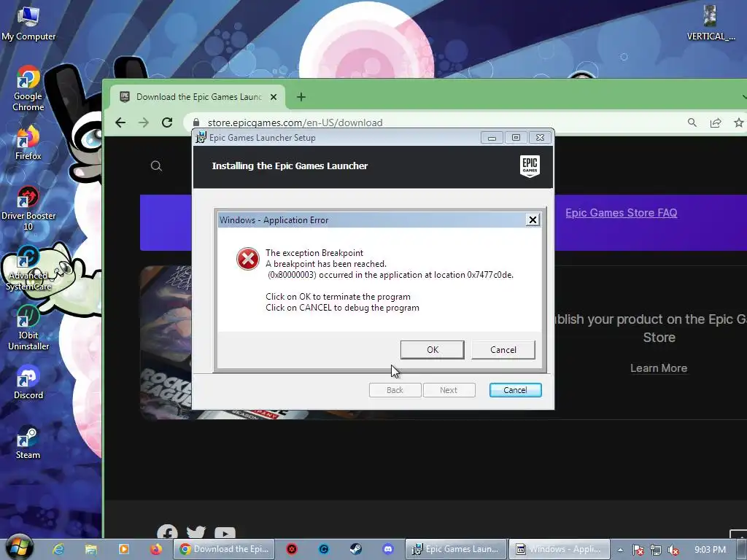Open Advanced SystemCare from the taskbar
Image resolution: width=747 pixels, height=560 pixels.
(324, 549)
